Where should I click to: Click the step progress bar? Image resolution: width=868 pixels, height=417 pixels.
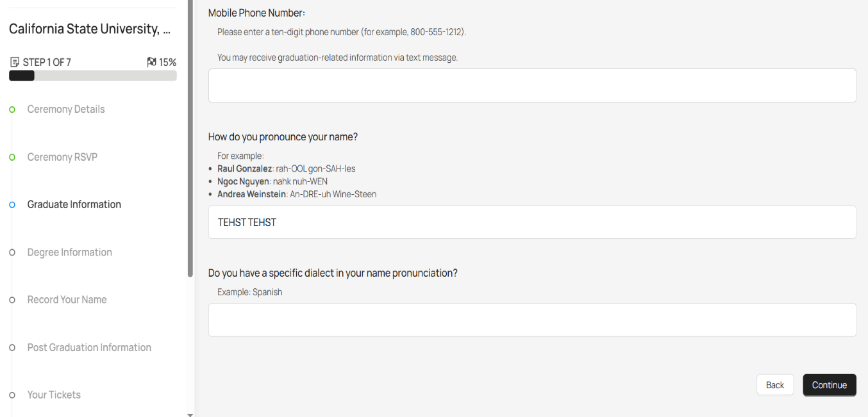tap(92, 76)
